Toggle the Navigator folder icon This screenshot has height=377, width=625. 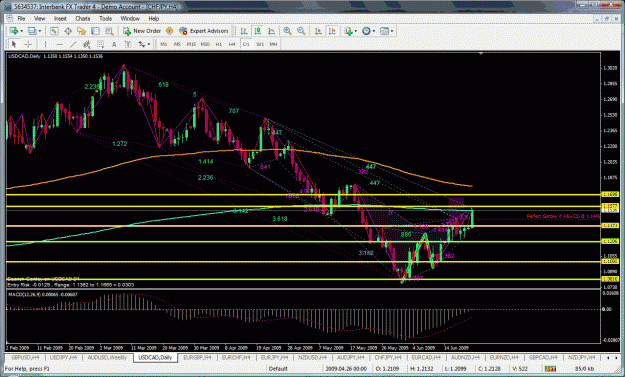click(82, 31)
